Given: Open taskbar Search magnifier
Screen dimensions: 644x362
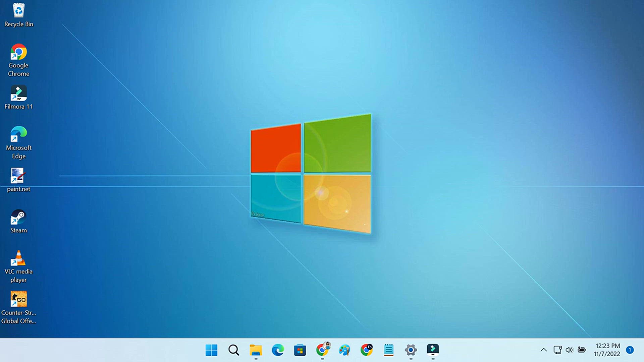Looking at the screenshot, I should click(233, 350).
